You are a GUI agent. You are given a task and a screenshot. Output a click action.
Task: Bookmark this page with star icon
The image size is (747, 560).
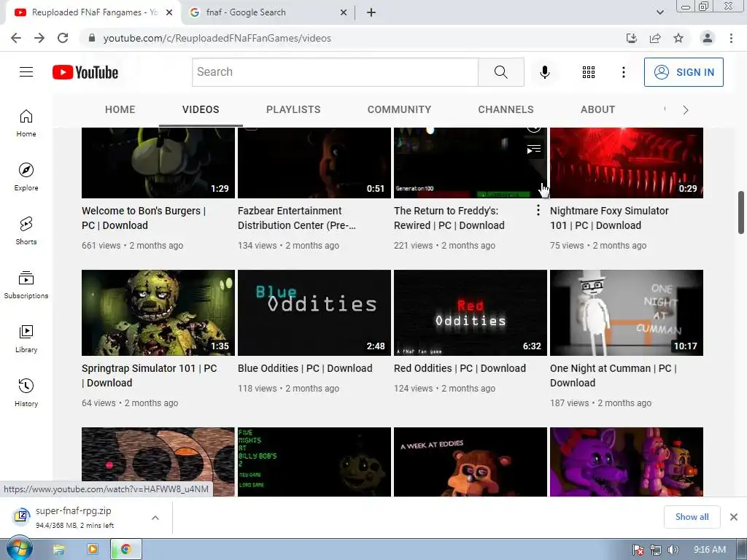tap(678, 38)
